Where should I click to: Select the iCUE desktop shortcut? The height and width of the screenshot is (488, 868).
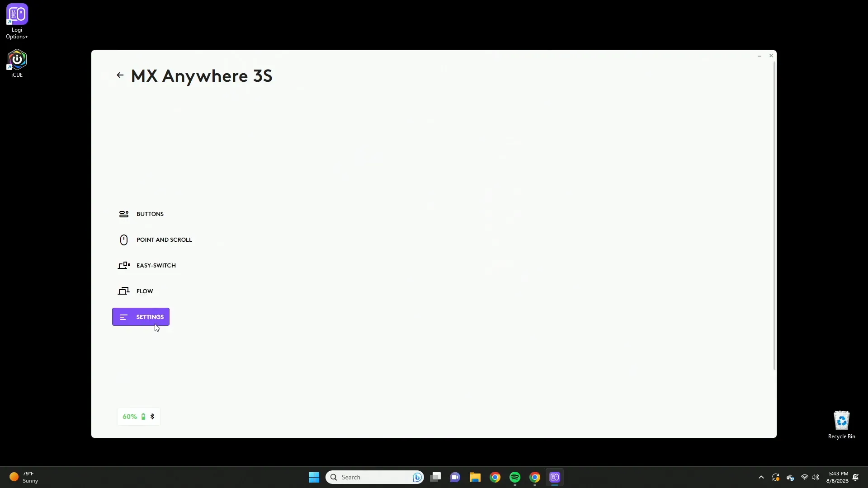(17, 64)
